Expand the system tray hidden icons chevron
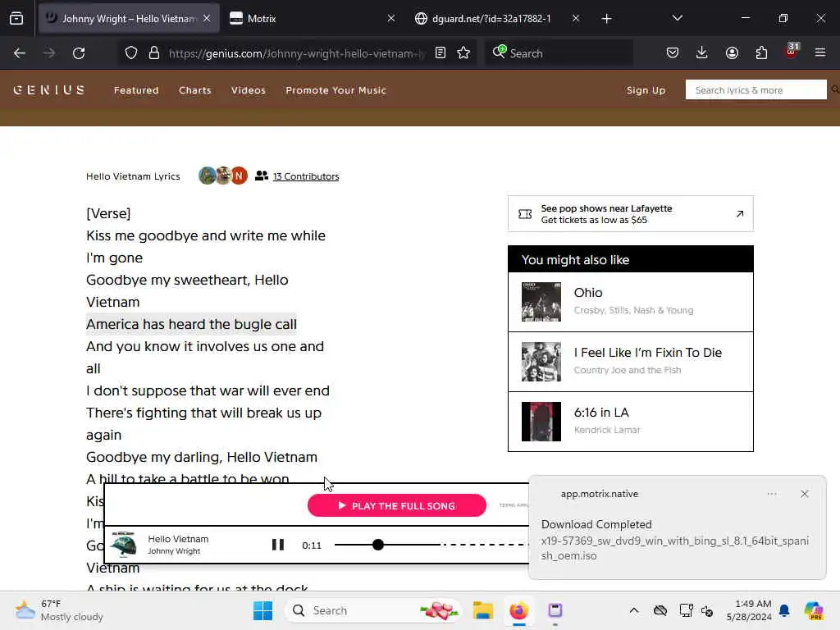The width and height of the screenshot is (840, 630). pos(634,610)
